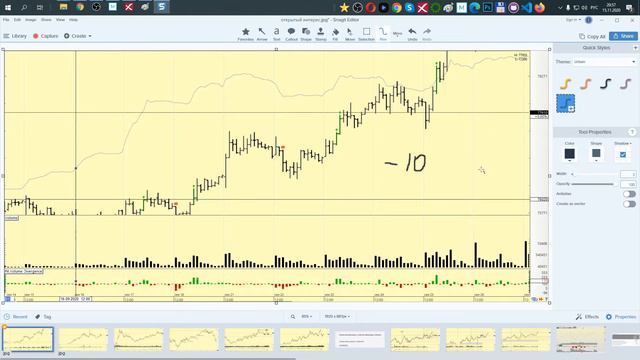Viewport: 640px width, 360px height.
Task: Open Tool Properties help question mark
Action: pyautogui.click(x=632, y=132)
